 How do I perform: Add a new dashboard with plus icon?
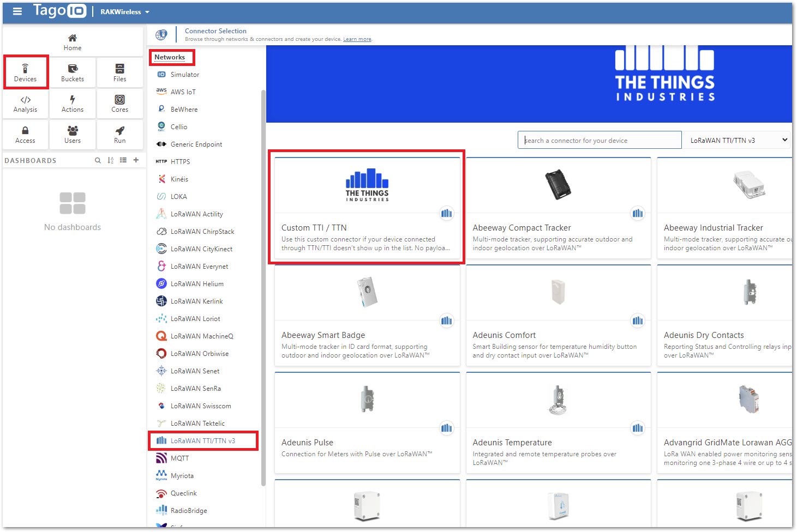click(136, 160)
